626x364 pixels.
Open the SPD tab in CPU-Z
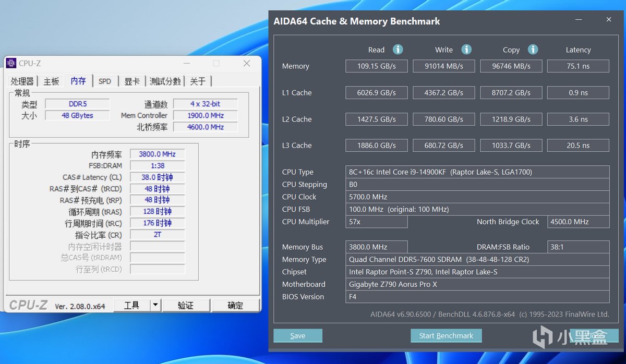point(105,81)
